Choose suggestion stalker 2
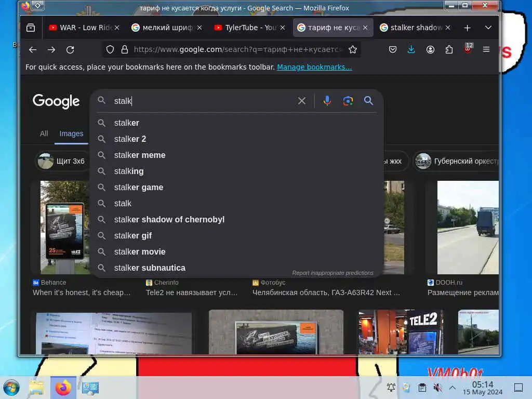Image resolution: width=532 pixels, height=399 pixels. point(236,139)
